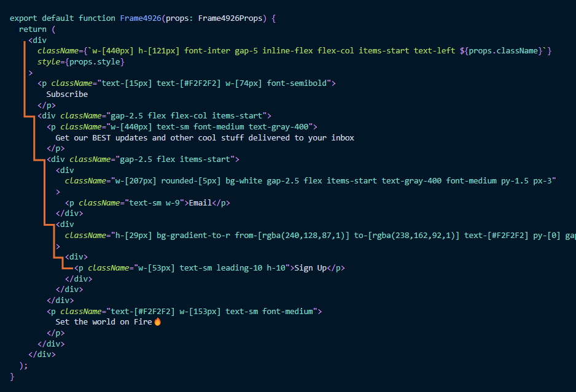Click the fire emoji after "Fire"
The image size is (576, 392).
tap(157, 321)
